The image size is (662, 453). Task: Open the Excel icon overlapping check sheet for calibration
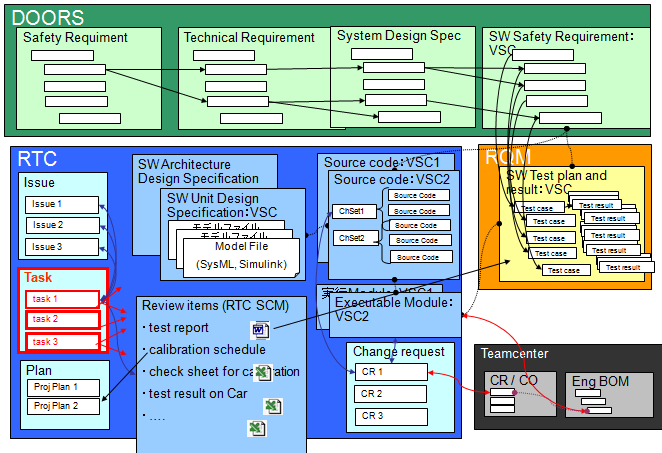[x=263, y=373]
